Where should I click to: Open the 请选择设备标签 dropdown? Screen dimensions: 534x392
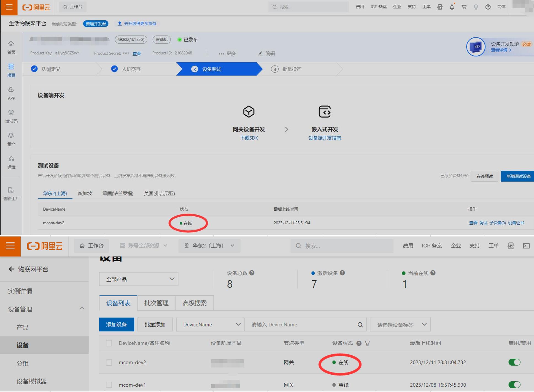coord(400,325)
